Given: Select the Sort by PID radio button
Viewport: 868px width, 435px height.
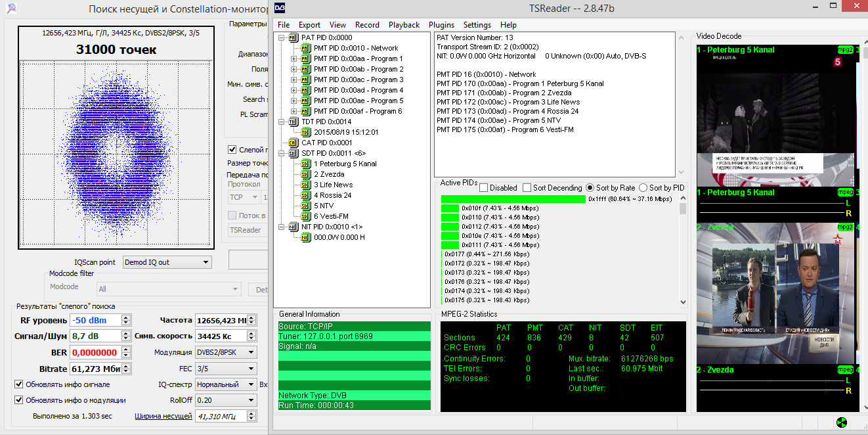Looking at the screenshot, I should (x=643, y=188).
